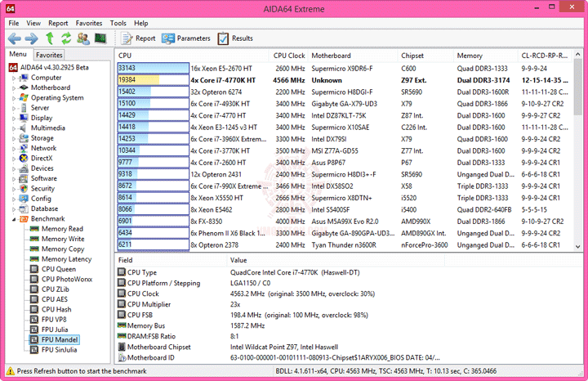This screenshot has height=381, width=588.
Task: Sort results by the Chipset column header
Action: [x=426, y=56]
